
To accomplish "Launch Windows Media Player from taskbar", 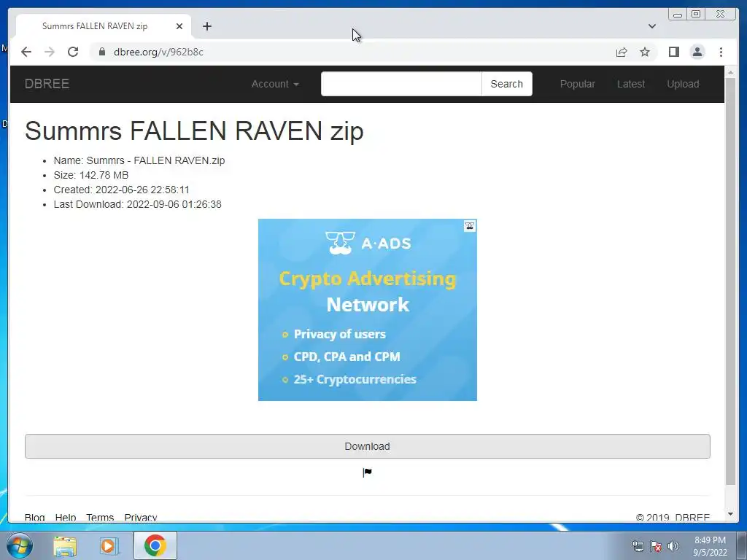I will point(109,545).
